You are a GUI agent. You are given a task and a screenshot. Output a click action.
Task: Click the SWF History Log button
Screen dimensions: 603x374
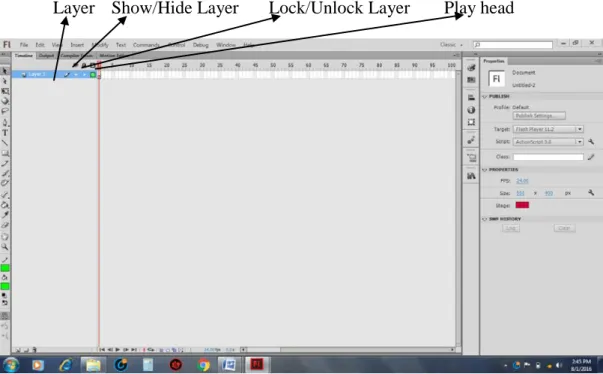[x=511, y=228]
